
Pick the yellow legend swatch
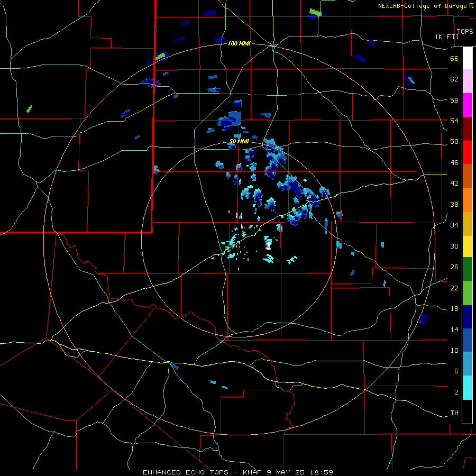pos(467,246)
